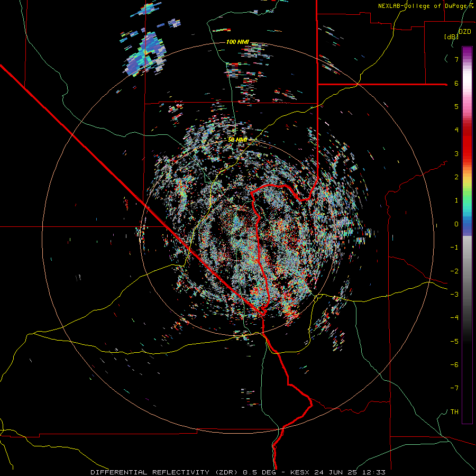Image resolution: width=476 pixels, height=476 pixels.
Task: Click the green band of the color bar
Action: [467, 197]
